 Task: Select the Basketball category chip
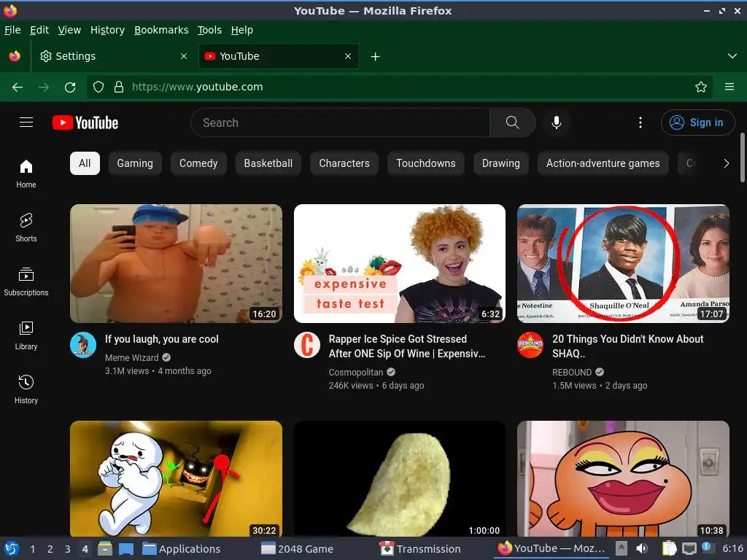pyautogui.click(x=268, y=163)
